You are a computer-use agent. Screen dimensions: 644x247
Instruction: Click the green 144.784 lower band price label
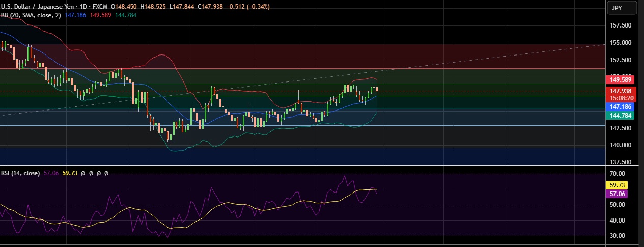tap(621, 116)
